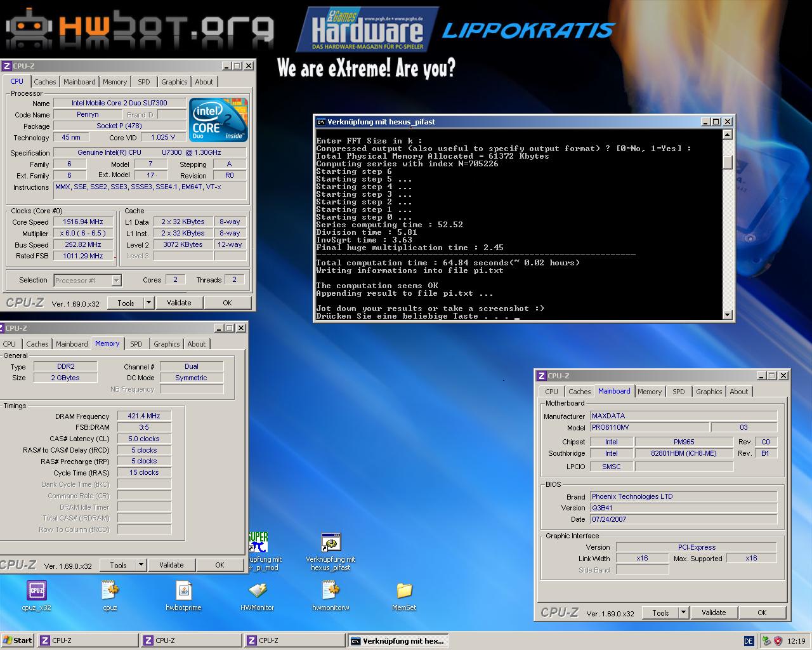Click OK in Mainboard window

tap(762, 613)
